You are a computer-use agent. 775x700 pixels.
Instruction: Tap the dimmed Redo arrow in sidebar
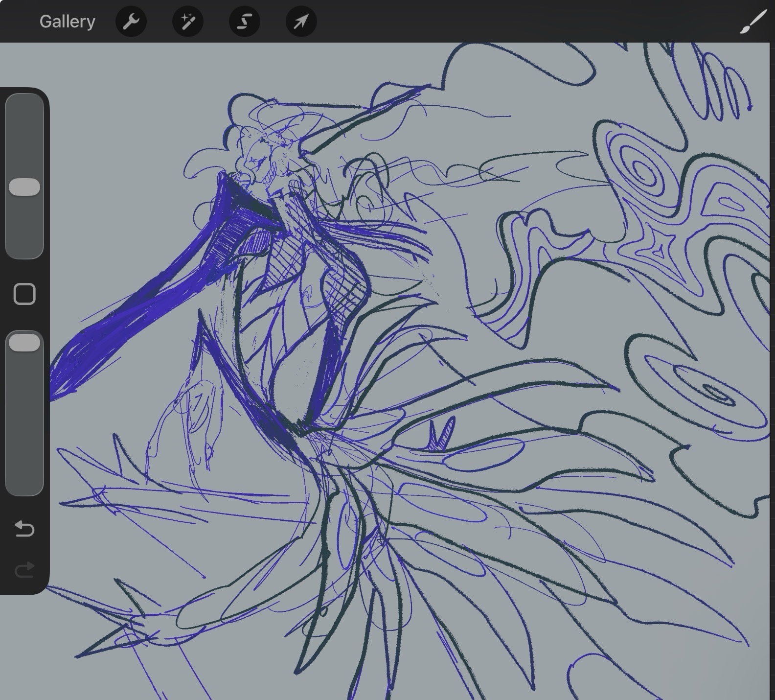[24, 569]
